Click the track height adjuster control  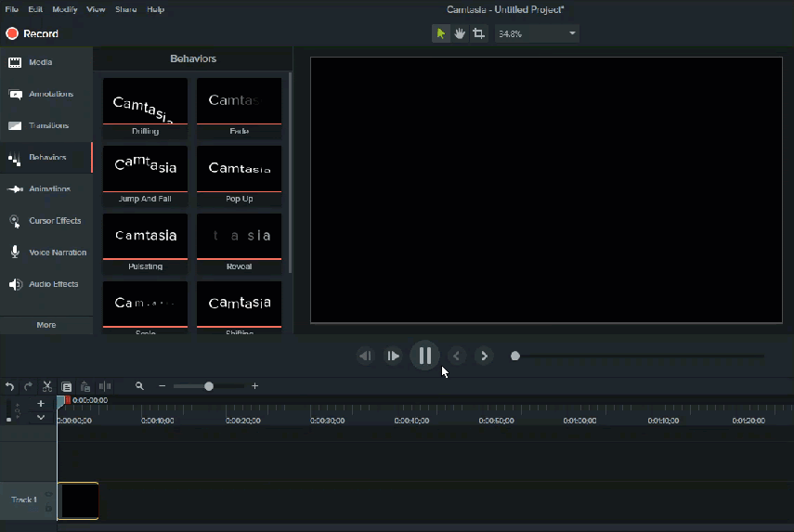8,410
